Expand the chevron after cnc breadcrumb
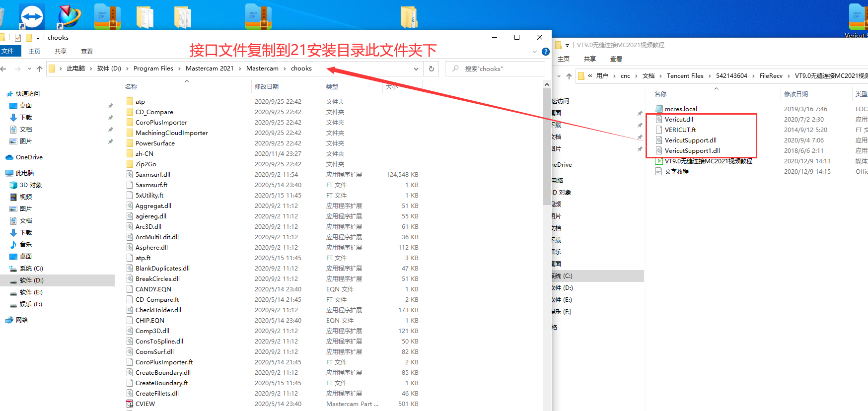Viewport: 868px width, 411px height. pos(636,76)
